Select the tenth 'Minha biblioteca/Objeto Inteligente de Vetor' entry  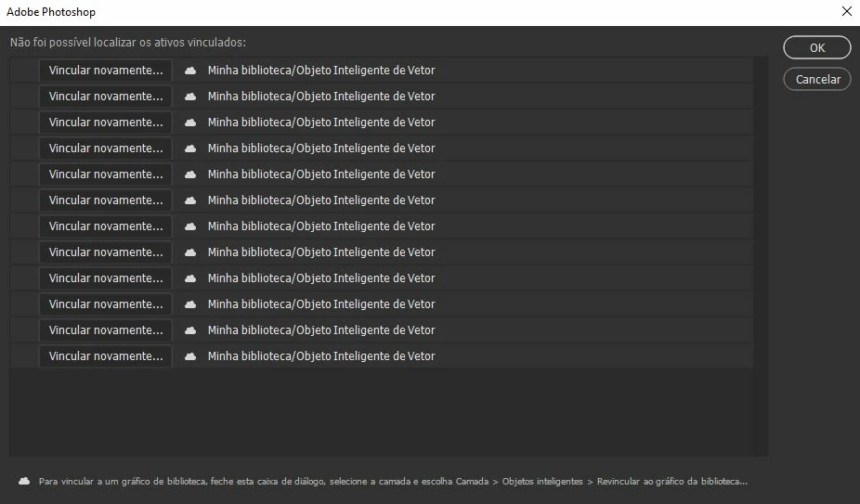click(x=321, y=304)
